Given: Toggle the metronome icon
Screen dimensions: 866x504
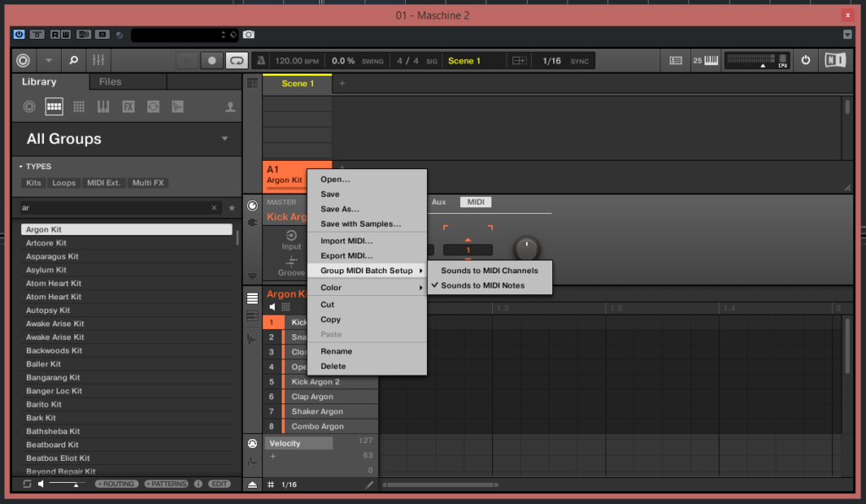Looking at the screenshot, I should point(260,61).
